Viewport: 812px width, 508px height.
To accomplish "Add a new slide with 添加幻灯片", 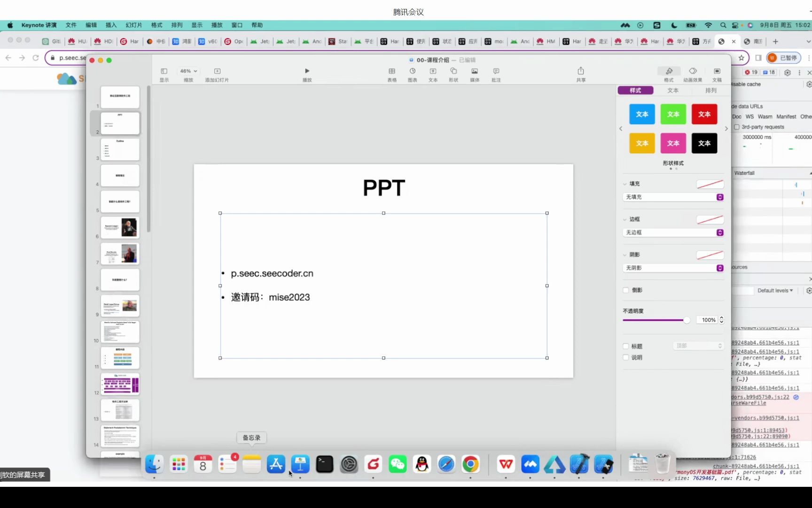I will pos(217,74).
